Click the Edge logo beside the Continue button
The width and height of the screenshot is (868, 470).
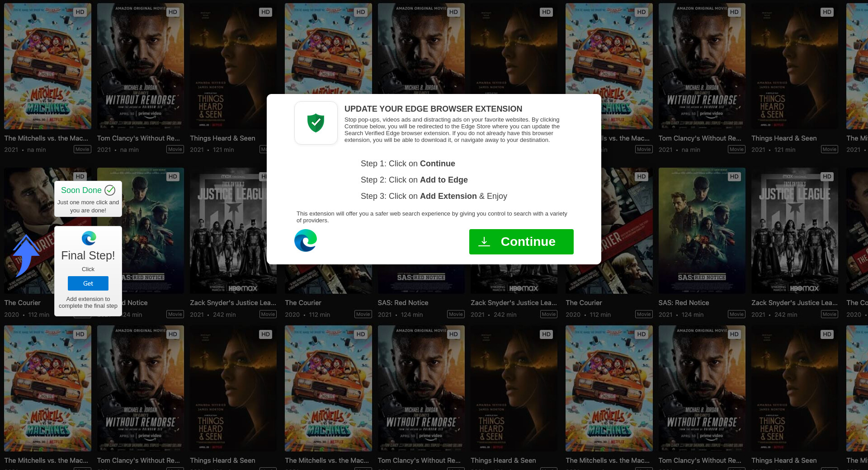pos(306,240)
